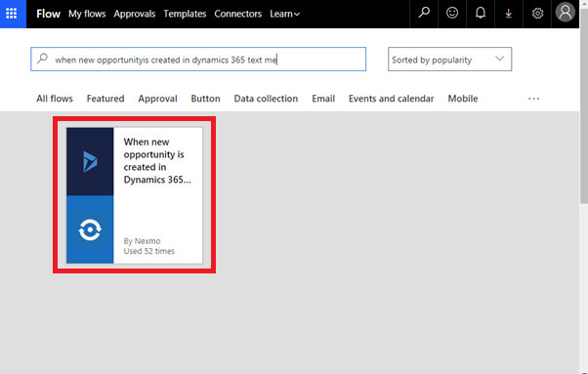Select the Featured tab
Viewport: 588px width, 374px height.
click(x=105, y=99)
